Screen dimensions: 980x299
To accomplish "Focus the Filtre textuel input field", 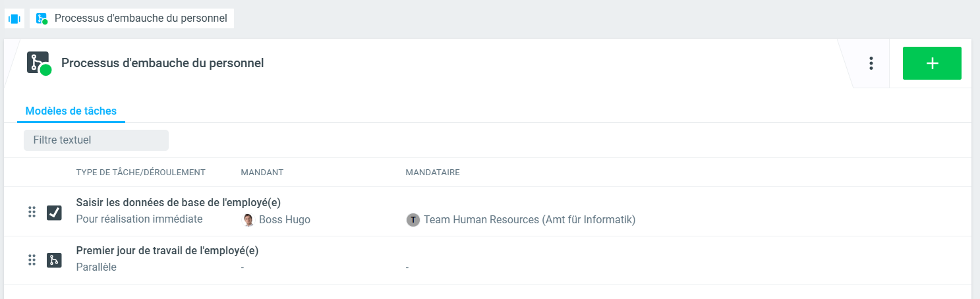I will click(96, 140).
